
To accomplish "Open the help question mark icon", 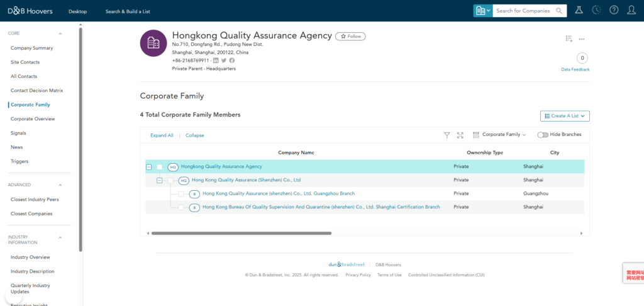I will (614, 11).
